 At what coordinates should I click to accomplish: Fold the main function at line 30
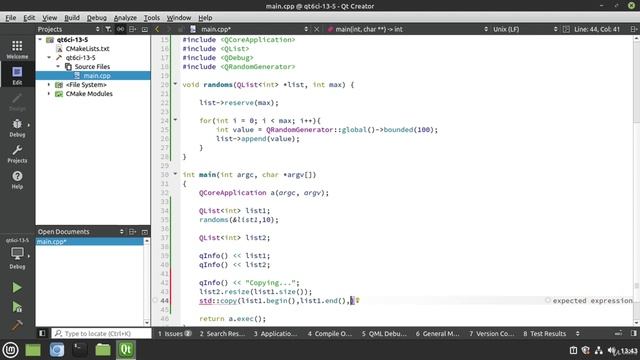tap(176, 174)
